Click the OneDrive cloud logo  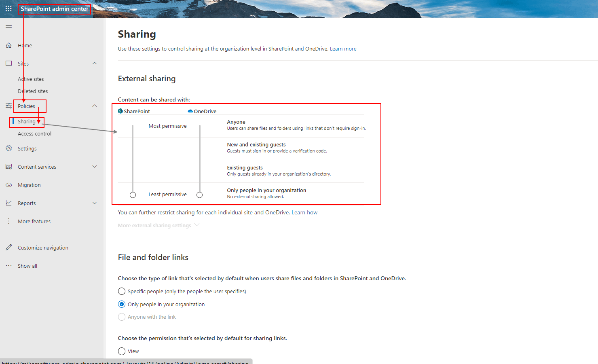[190, 111]
